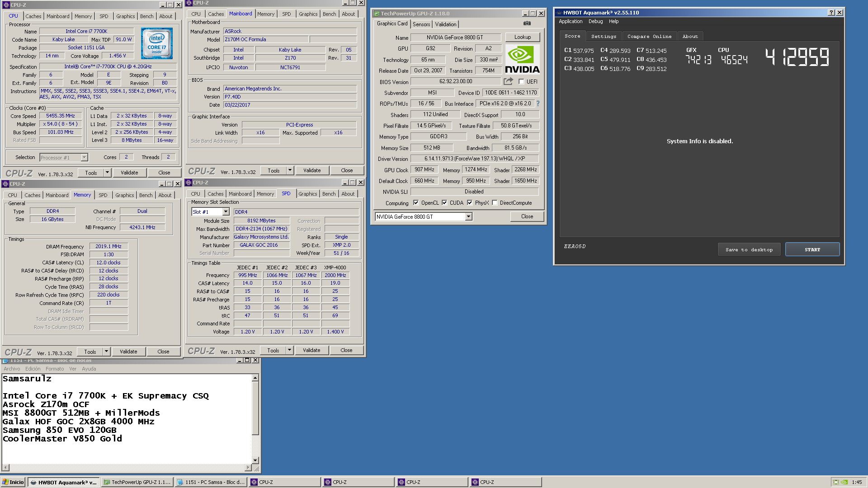Screen dimensions: 868x488
Task: Click title bar icon of CPU-Z Memory window
Action: point(5,184)
